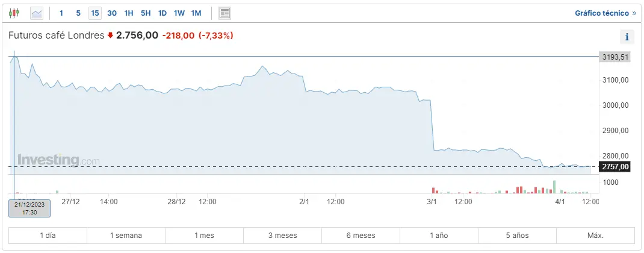Select the 5 minute interval
Viewport: 644px width, 253px height.
(x=78, y=13)
